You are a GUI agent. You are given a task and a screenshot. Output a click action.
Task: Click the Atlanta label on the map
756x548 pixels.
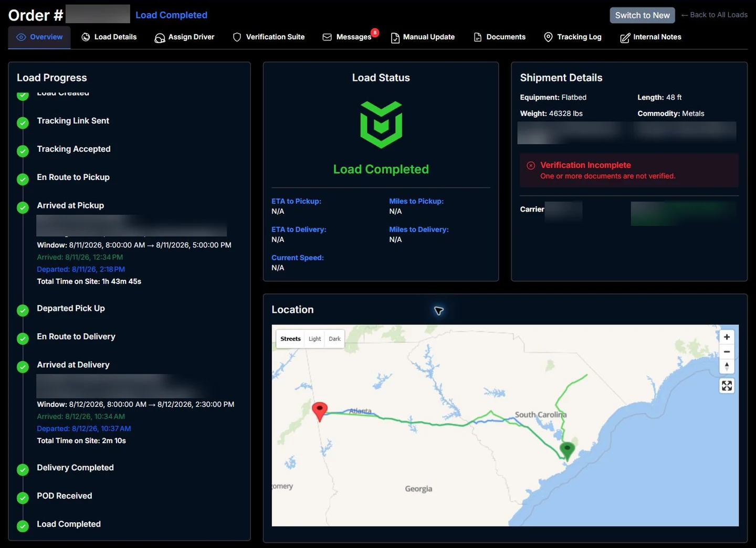[360, 411]
